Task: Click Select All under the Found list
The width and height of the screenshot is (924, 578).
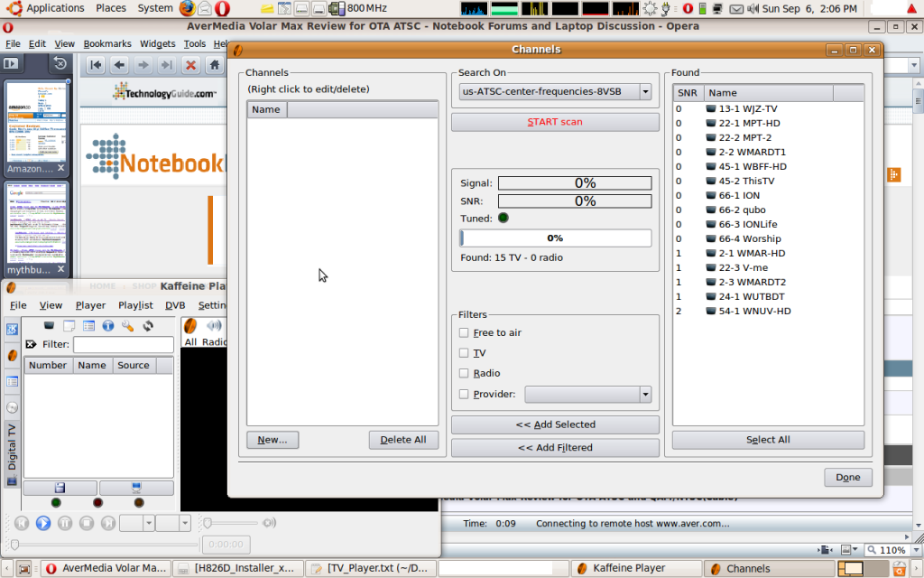Action: [768, 440]
